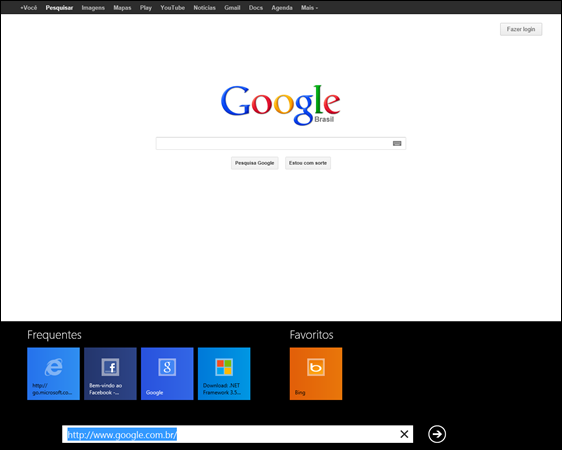562x450 pixels.
Task: Open Imagens in the Google top bar
Action: pyautogui.click(x=93, y=8)
